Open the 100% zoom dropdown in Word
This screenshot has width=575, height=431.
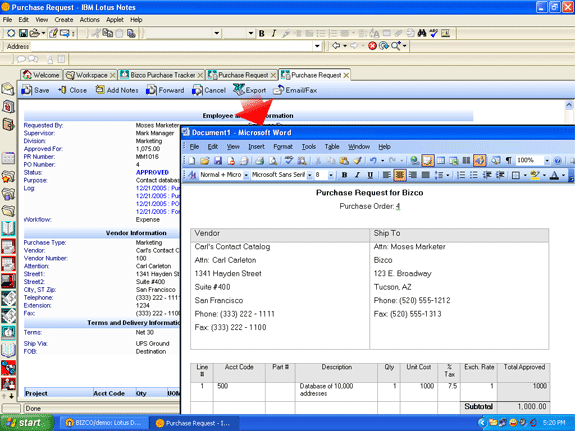click(x=547, y=161)
